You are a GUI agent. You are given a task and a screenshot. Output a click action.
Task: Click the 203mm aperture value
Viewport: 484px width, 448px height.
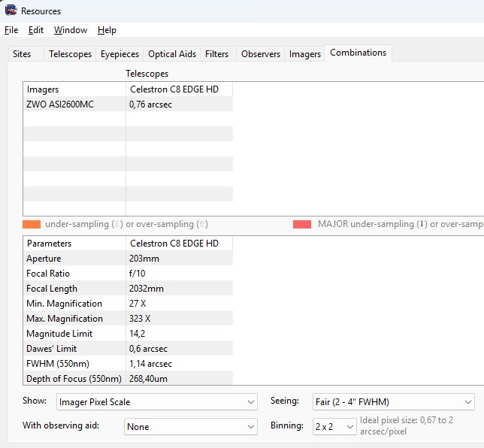(144, 258)
